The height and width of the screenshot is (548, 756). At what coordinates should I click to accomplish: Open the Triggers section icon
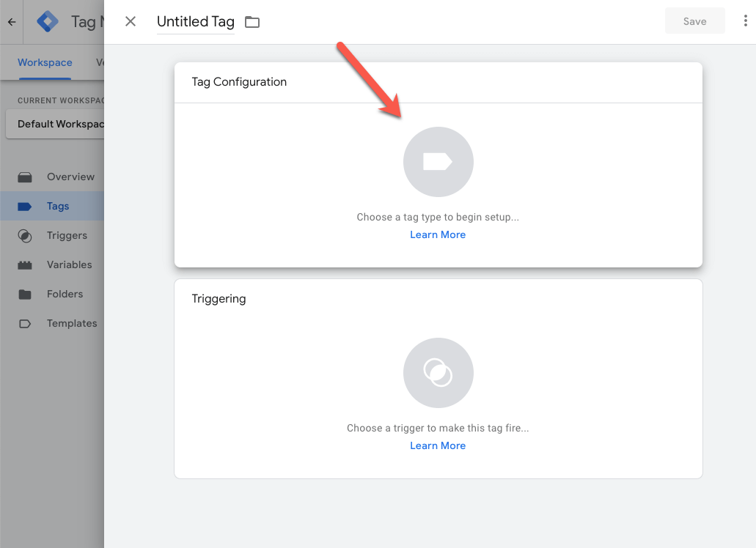(x=23, y=235)
